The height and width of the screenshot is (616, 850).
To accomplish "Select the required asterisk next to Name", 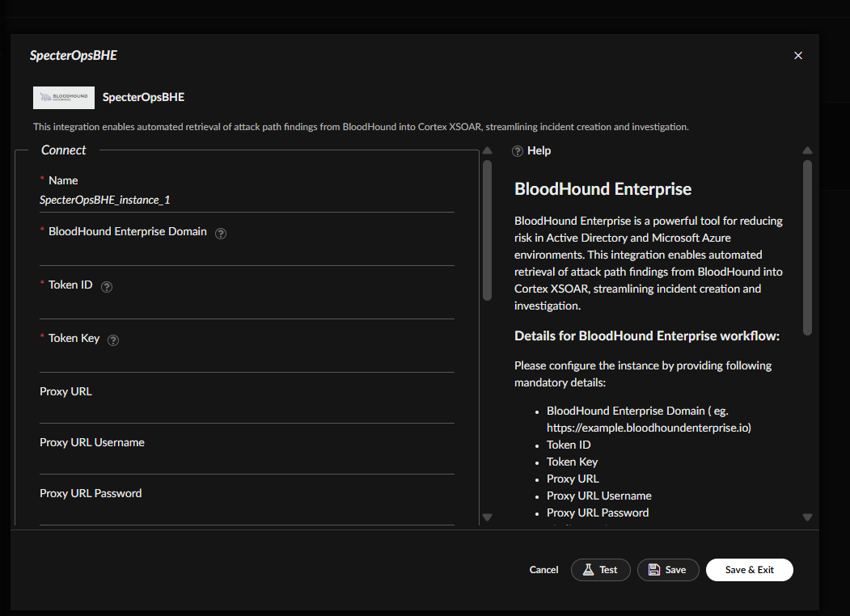I will point(42,179).
